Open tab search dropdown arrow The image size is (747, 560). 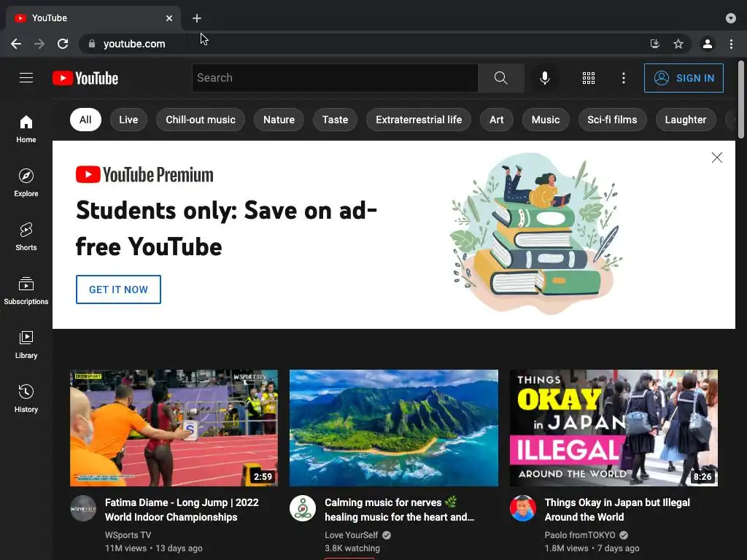coord(730,18)
